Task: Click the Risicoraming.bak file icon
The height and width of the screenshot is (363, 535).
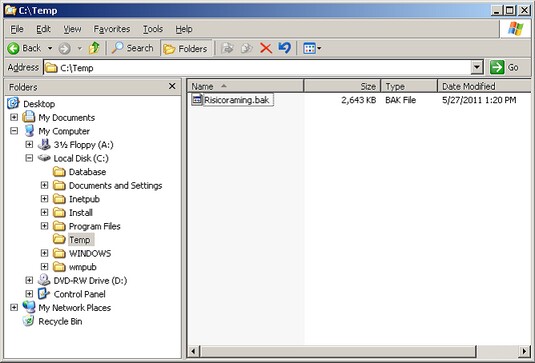Action: 197,100
